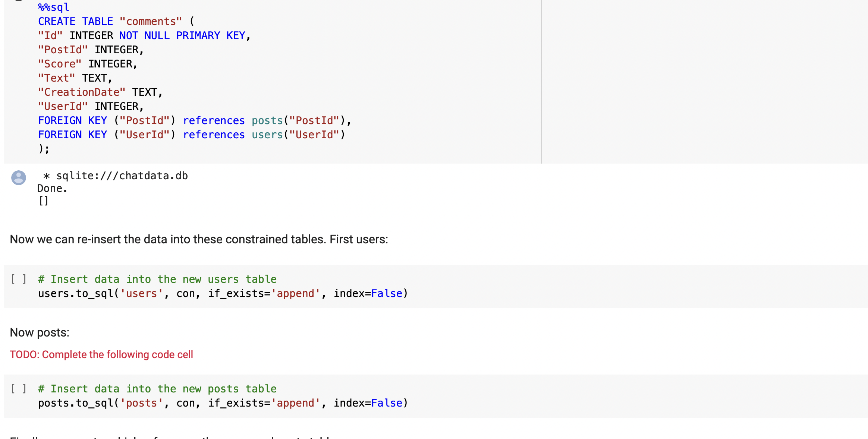The width and height of the screenshot is (868, 439).
Task: Run the posts table insert cell
Action: pyautogui.click(x=18, y=389)
